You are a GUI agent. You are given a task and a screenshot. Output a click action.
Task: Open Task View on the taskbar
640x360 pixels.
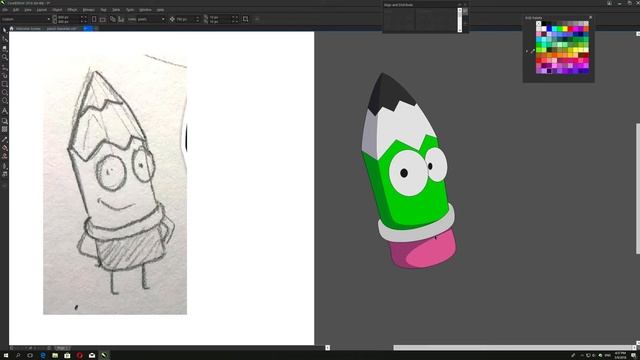click(x=30, y=356)
